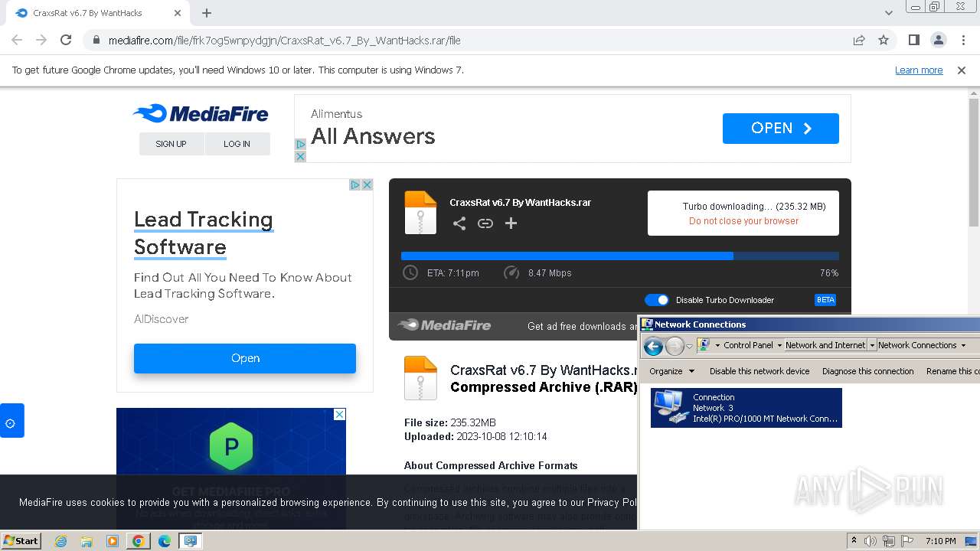
Task: Click Open button on Lead Tracking ad
Action: 245,358
